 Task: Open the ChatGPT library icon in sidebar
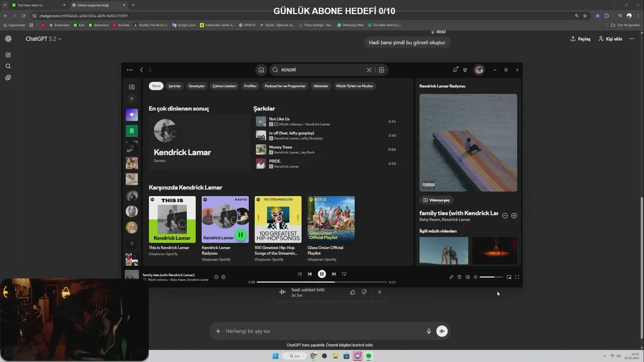click(8, 78)
